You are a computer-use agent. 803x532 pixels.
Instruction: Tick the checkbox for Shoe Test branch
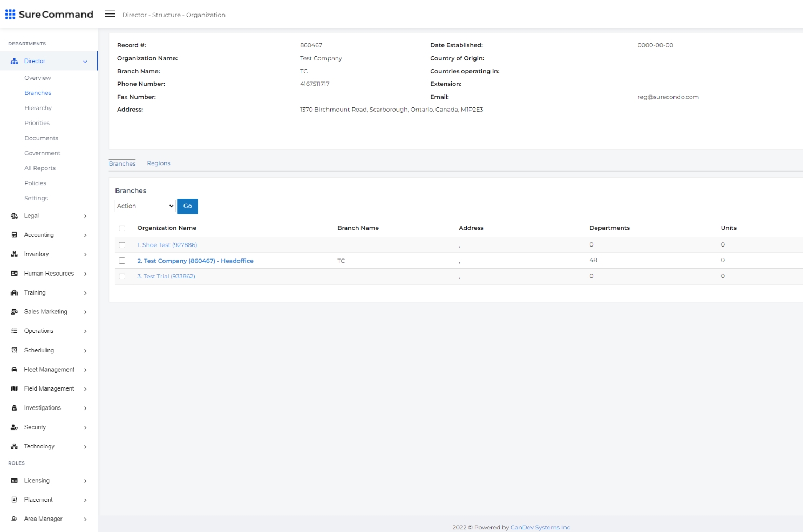(122, 245)
